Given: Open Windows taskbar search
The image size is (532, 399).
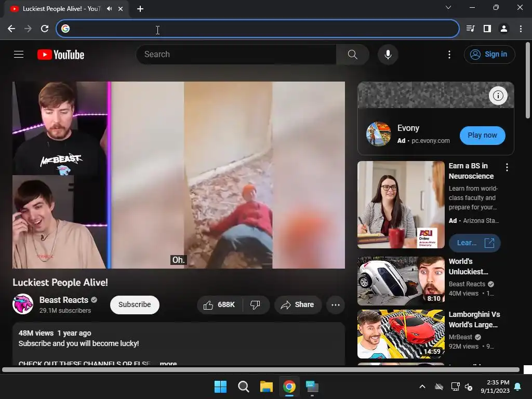Looking at the screenshot, I should tap(243, 387).
